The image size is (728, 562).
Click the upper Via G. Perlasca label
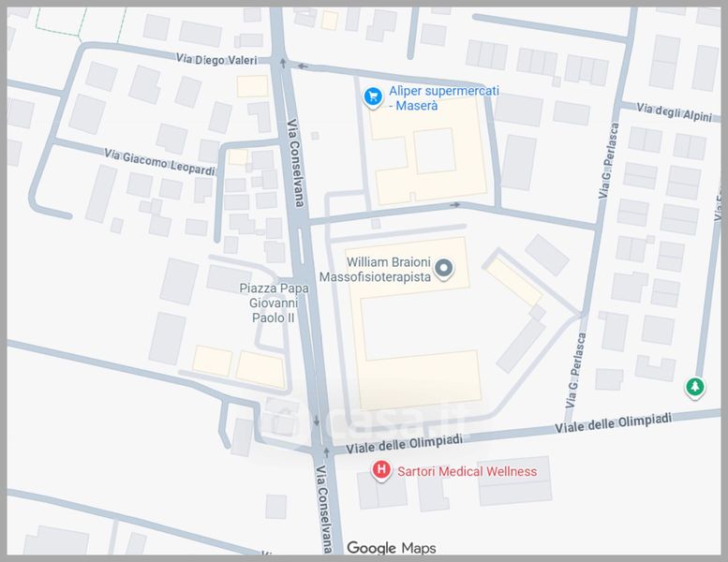coord(609,160)
